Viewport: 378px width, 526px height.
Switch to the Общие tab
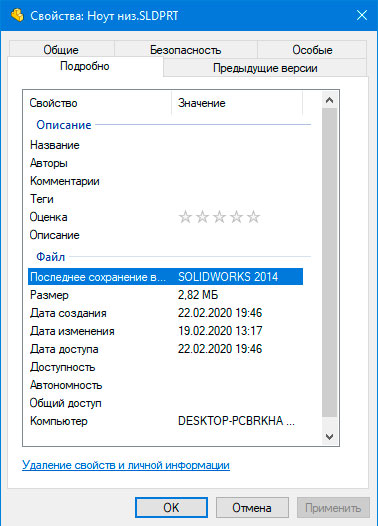point(61,50)
